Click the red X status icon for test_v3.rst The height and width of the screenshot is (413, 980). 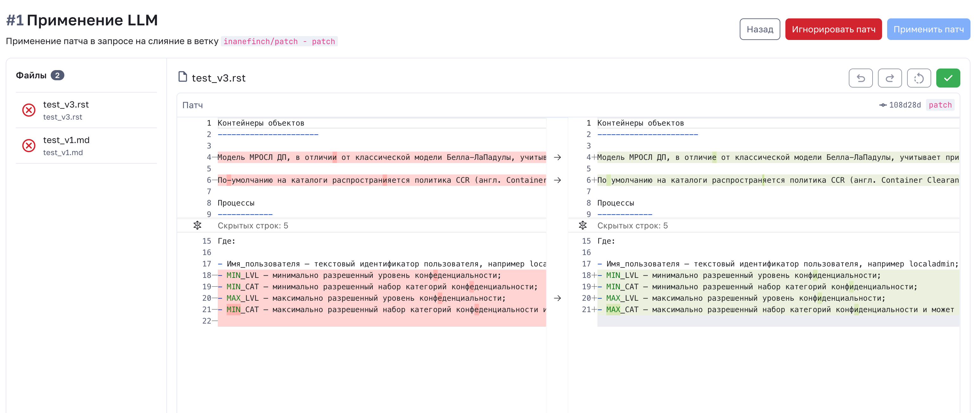[x=29, y=110]
